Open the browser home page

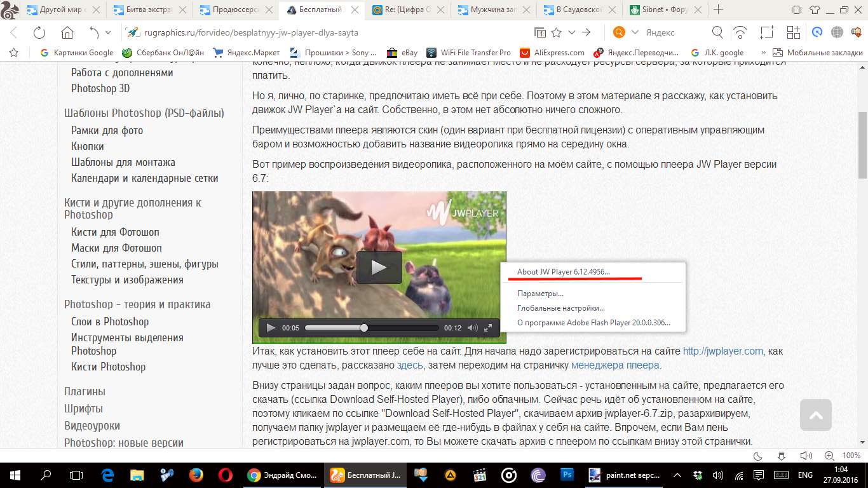pyautogui.click(x=67, y=32)
